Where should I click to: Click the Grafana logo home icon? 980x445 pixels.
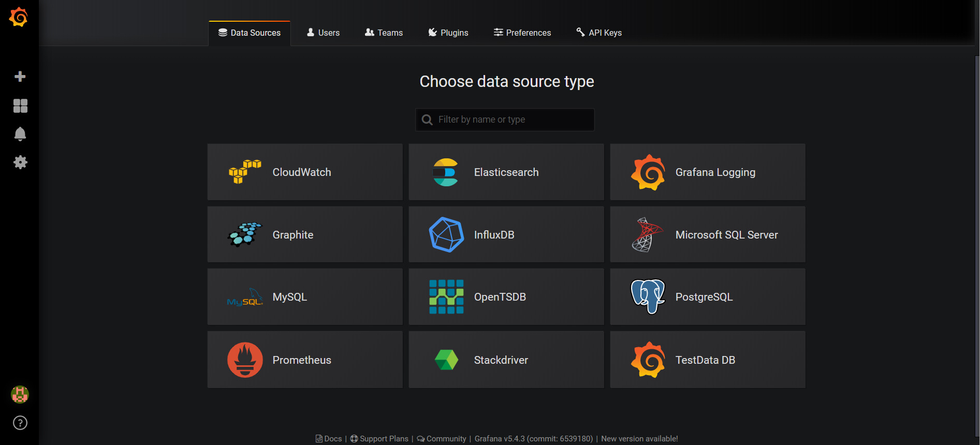point(19,18)
